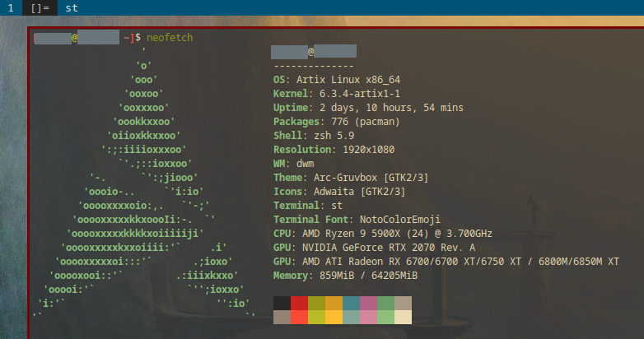
Task: Click the GPU: NVIDIA GeForce RTX 2070 line
Action: [374, 247]
